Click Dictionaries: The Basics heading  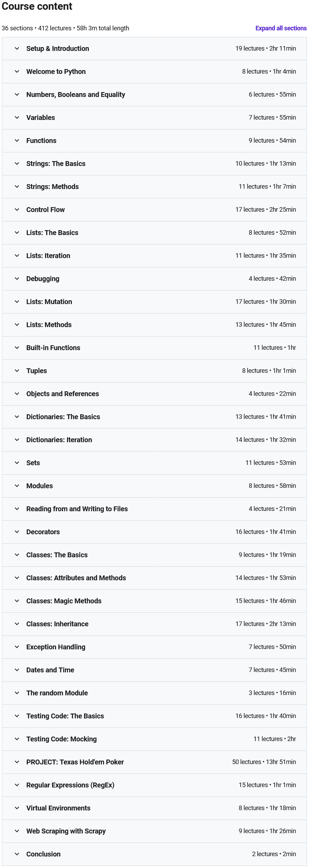tap(63, 417)
